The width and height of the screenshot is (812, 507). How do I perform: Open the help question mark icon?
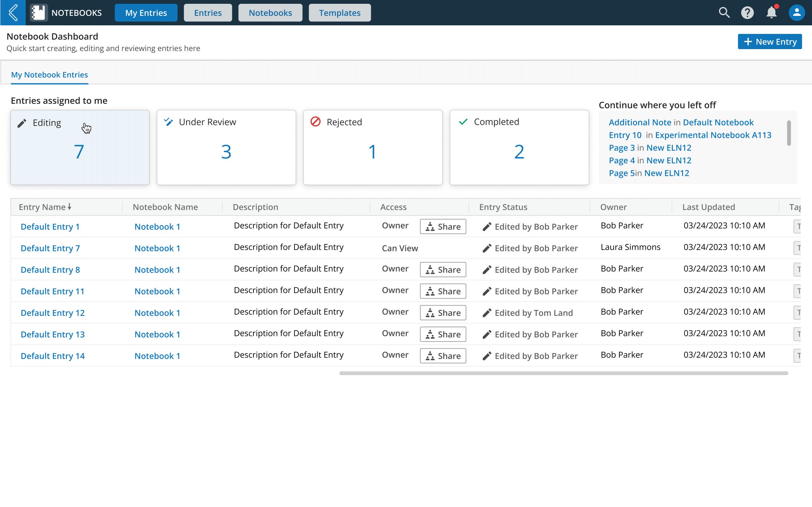click(x=747, y=13)
